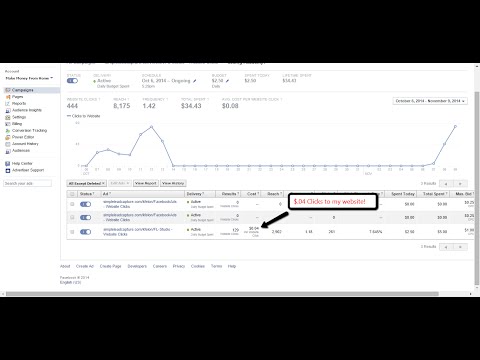The image size is (480, 360).
Task: Click the Create Ad footer link
Action: [85, 266]
